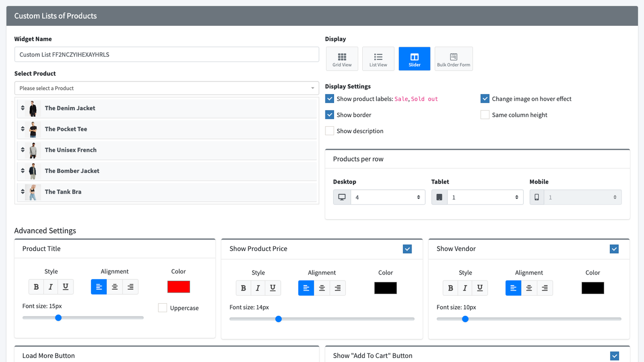Click the Product Price font size slider handle

tap(278, 319)
